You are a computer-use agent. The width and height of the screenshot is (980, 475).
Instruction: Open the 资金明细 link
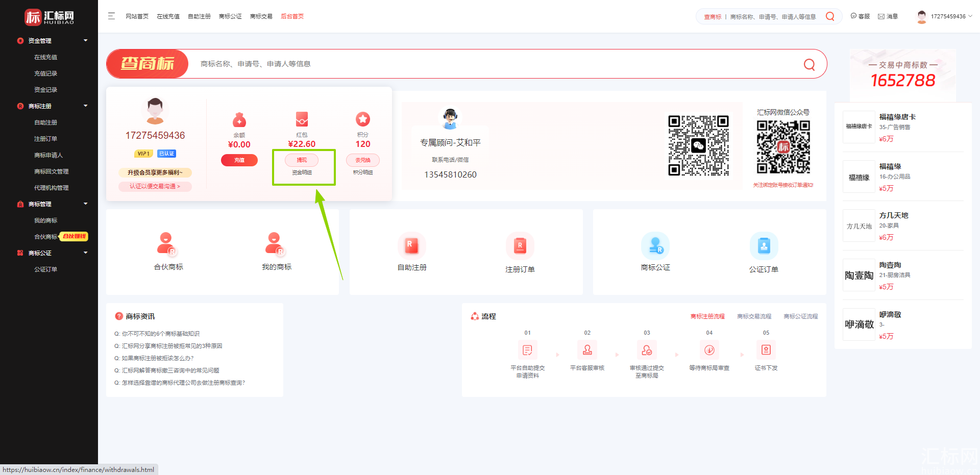tap(302, 172)
